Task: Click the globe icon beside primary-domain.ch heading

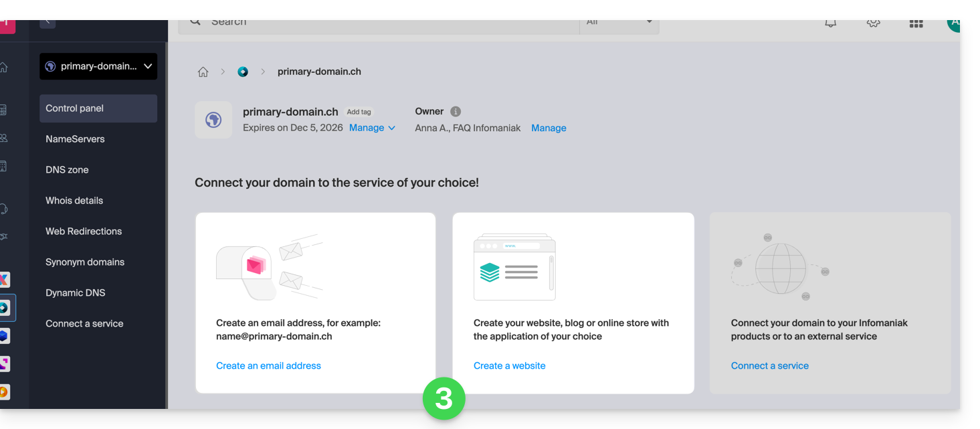Action: [213, 120]
